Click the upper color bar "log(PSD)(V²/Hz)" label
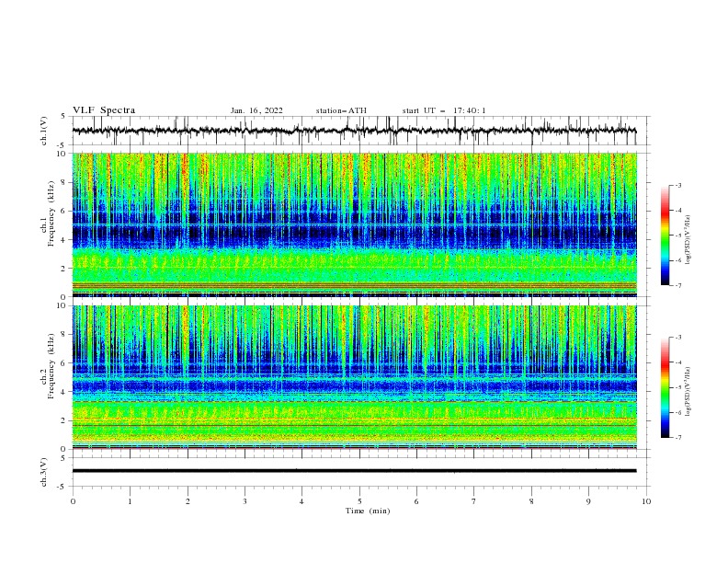Viewport: 728px width, 563px height. (x=688, y=240)
